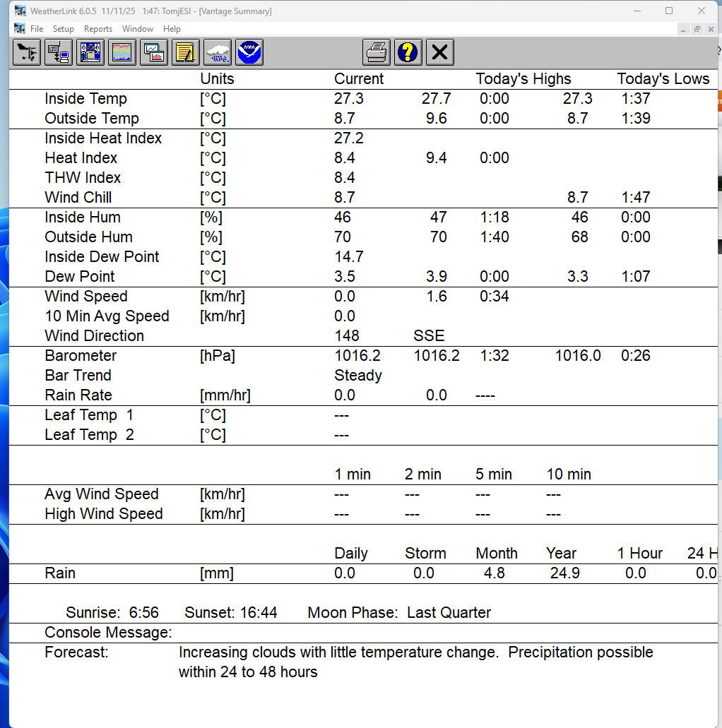Click the download data computer icon
Screen dimensions: 722x728
coord(59,52)
